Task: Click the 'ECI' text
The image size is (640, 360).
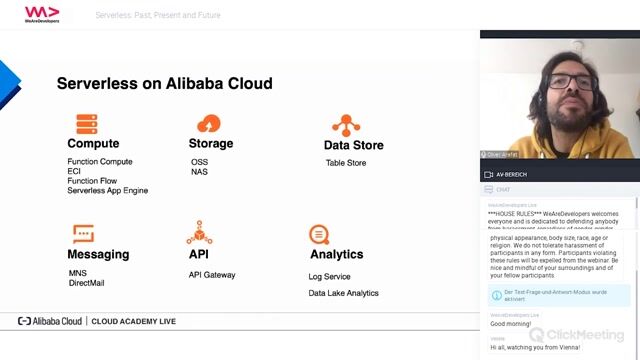Action: [74, 171]
